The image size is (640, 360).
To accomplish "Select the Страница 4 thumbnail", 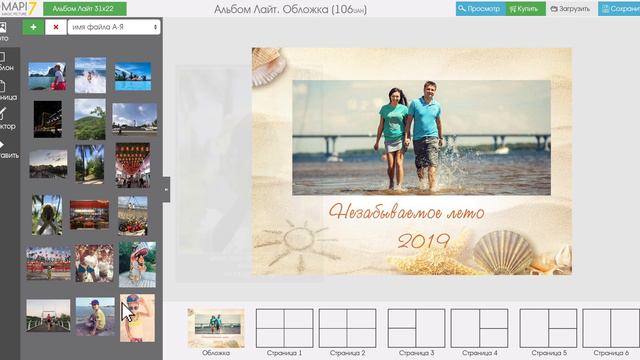I will tap(479, 328).
